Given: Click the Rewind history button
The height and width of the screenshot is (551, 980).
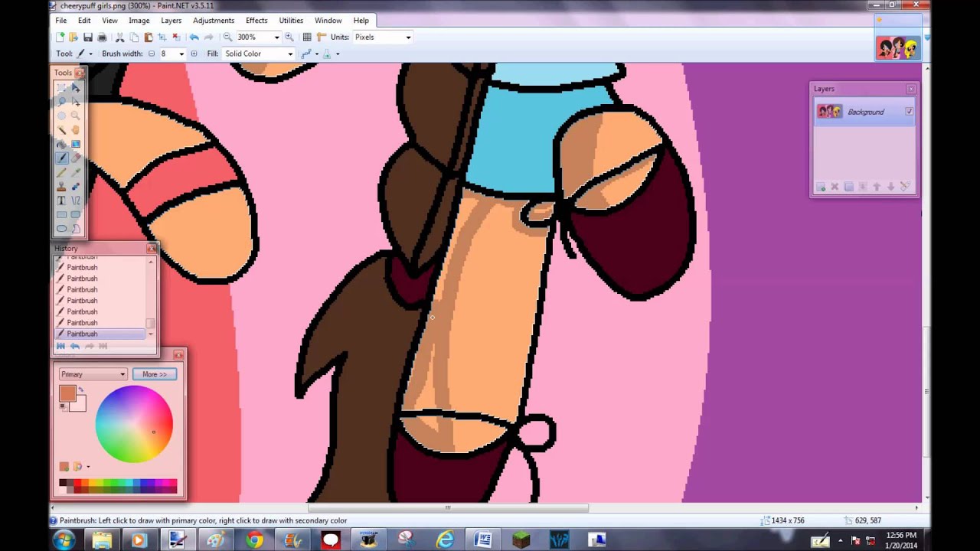Looking at the screenshot, I should [61, 346].
